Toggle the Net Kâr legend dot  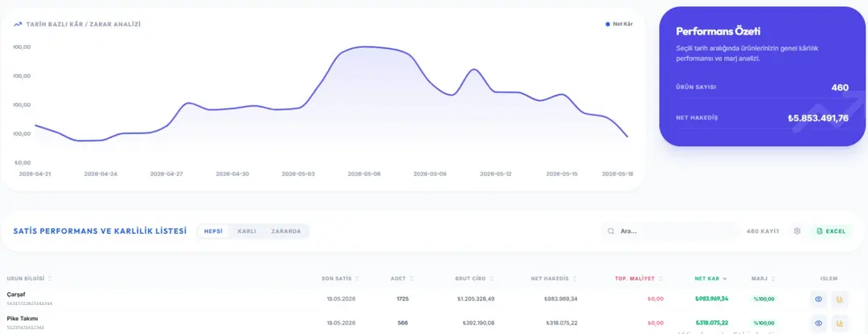point(608,24)
